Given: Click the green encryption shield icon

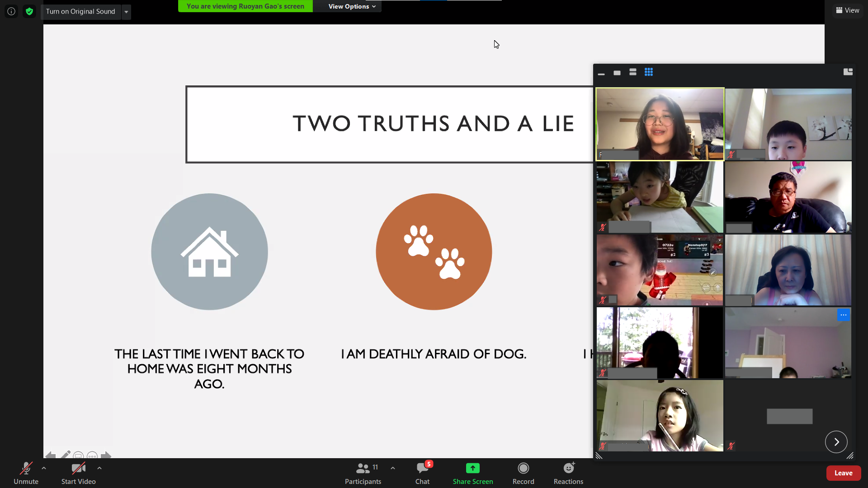Looking at the screenshot, I should (29, 11).
